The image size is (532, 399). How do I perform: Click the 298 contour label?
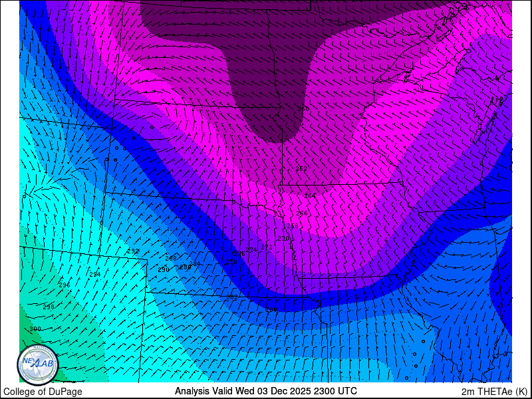click(49, 307)
